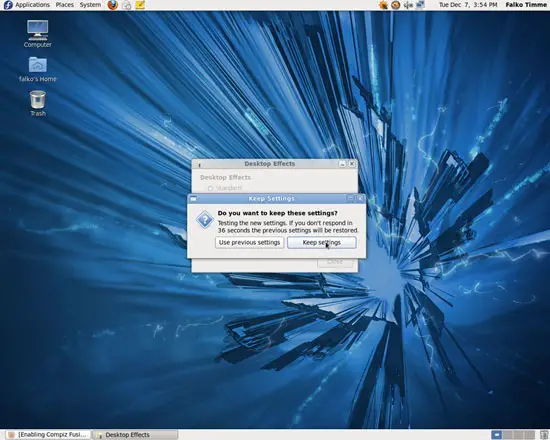Viewport: 550px width, 440px height.
Task: Open the Places menu
Action: (65, 5)
